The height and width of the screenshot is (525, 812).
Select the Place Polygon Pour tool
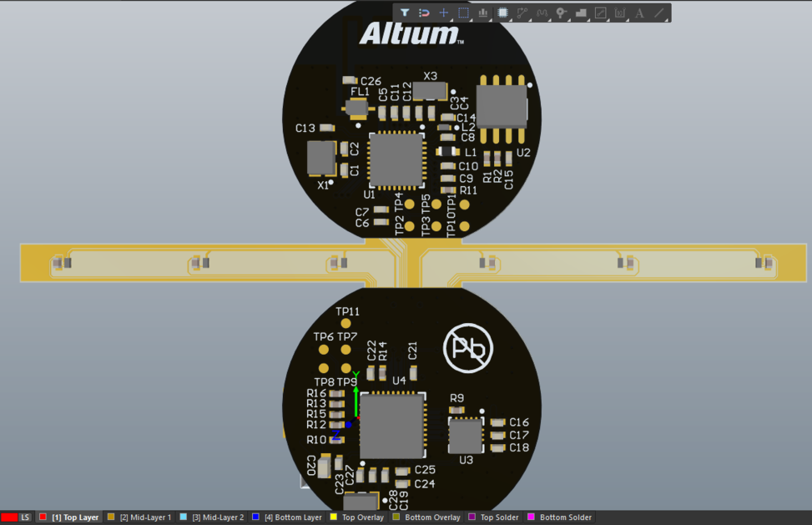(x=582, y=13)
